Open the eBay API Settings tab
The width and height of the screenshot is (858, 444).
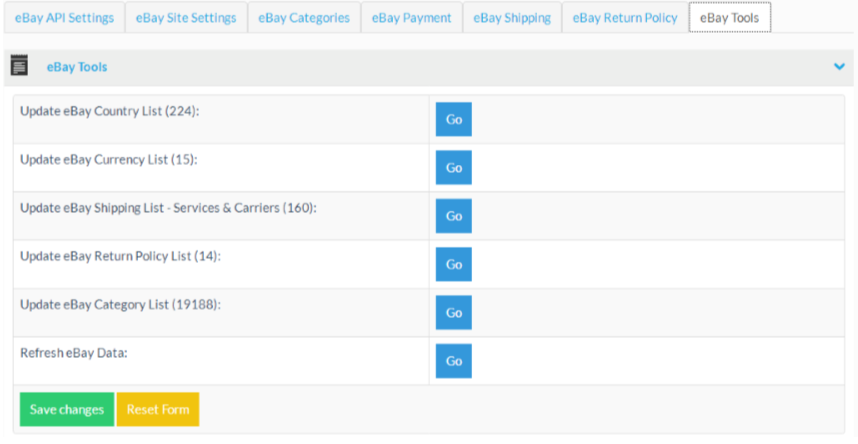pos(64,18)
